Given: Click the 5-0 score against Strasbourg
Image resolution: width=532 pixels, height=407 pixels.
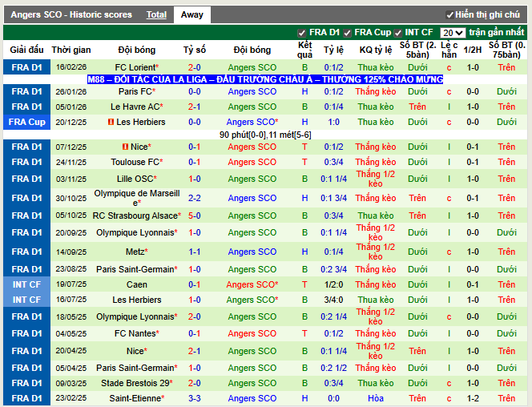Looking at the screenshot, I should [195, 216].
